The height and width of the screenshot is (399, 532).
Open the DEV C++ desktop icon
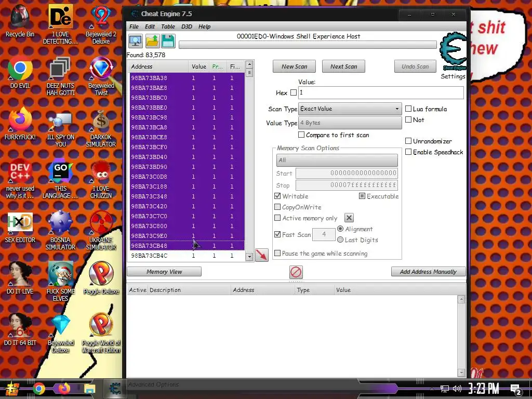[x=20, y=179]
